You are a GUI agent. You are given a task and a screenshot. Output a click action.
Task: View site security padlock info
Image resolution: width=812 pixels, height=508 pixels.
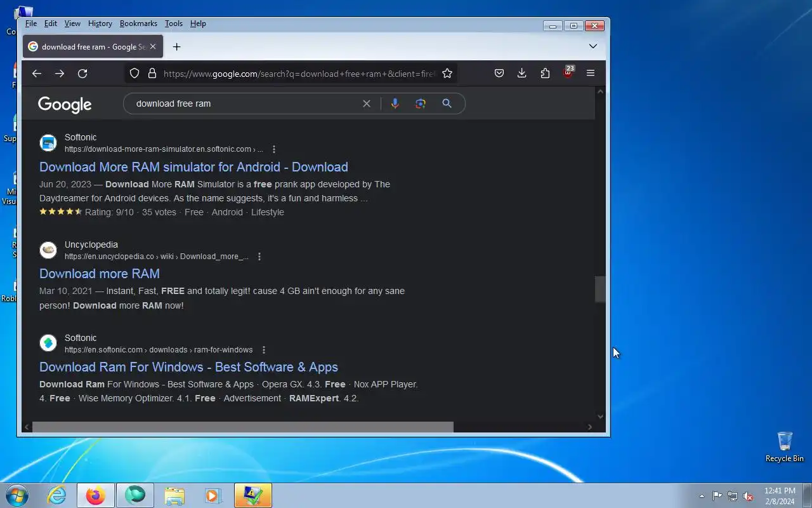click(152, 74)
